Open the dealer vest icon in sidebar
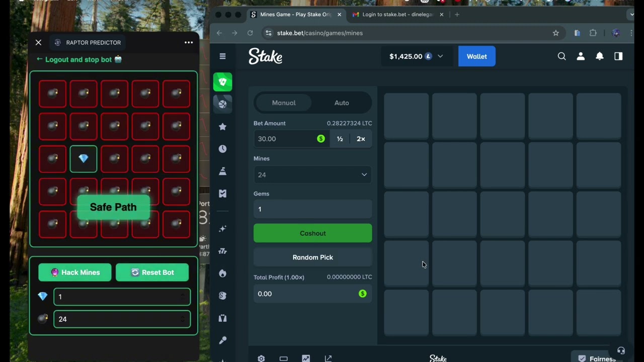This screenshot has width=644, height=362. pyautogui.click(x=222, y=318)
